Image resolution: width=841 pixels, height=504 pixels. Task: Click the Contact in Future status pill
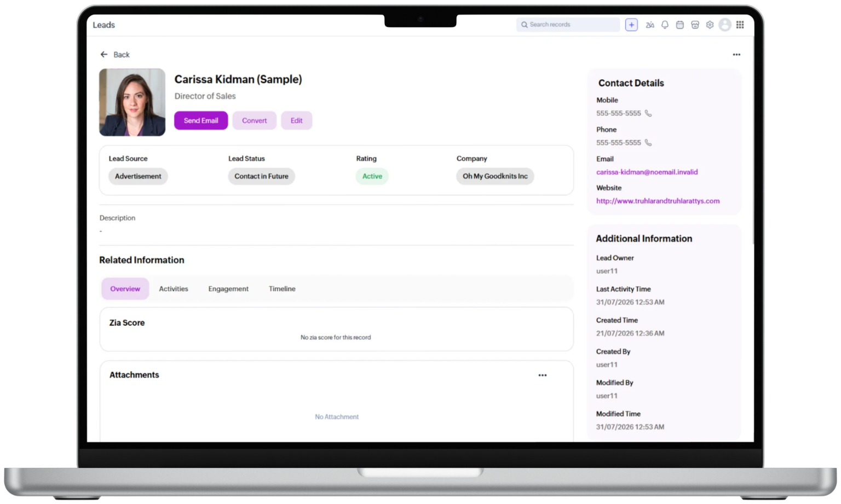pyautogui.click(x=261, y=176)
